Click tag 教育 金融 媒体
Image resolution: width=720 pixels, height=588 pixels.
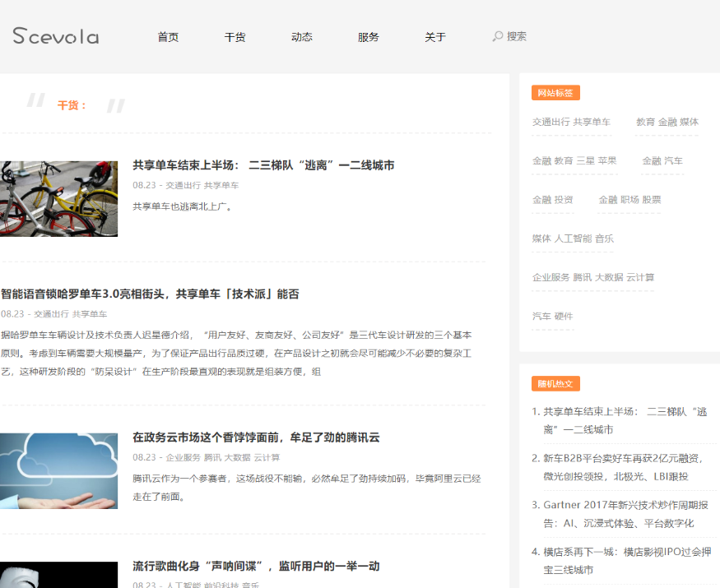coord(667,122)
